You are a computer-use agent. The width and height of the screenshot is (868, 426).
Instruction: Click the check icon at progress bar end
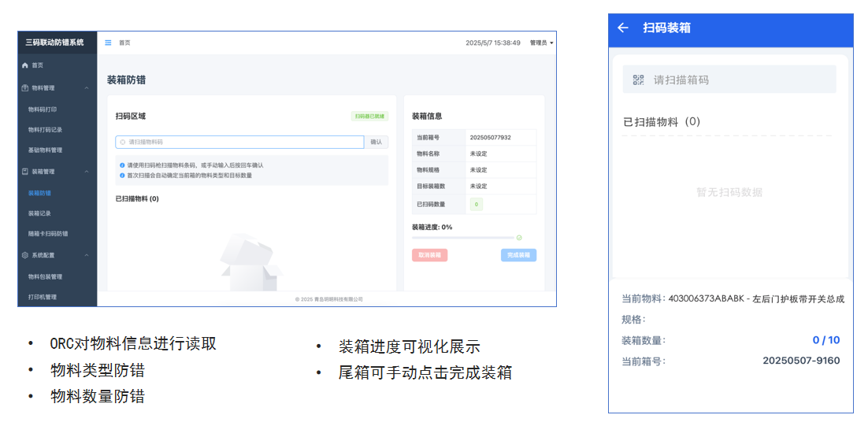coord(519,238)
